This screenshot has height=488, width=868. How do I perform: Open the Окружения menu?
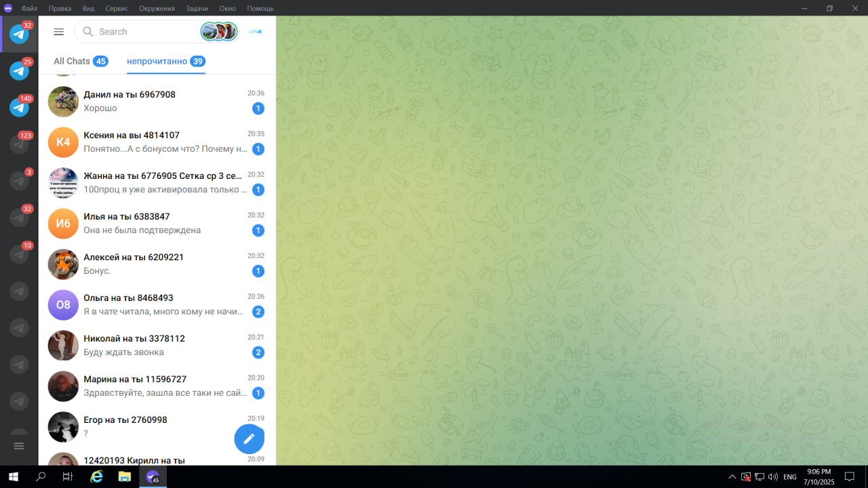157,8
